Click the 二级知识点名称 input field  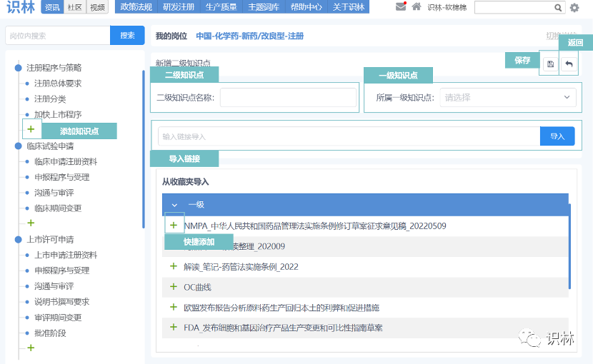click(287, 98)
